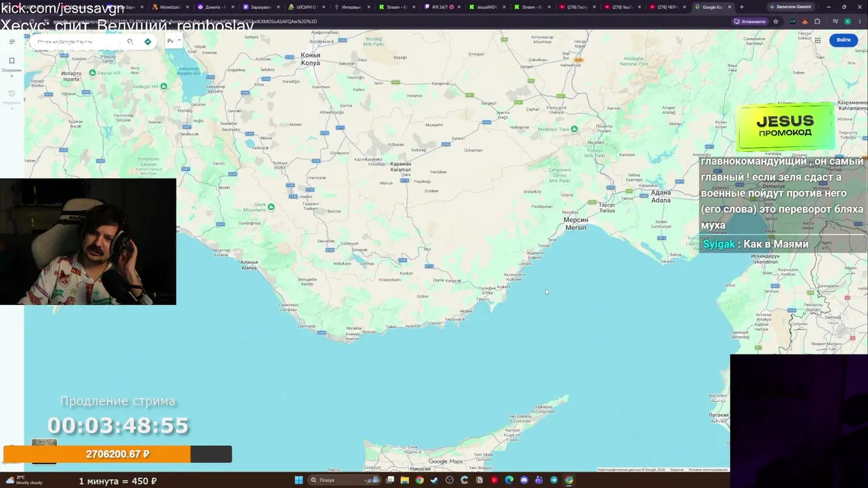Close the Google Карты tab
Viewport: 868px width, 488px height.
[x=730, y=7]
